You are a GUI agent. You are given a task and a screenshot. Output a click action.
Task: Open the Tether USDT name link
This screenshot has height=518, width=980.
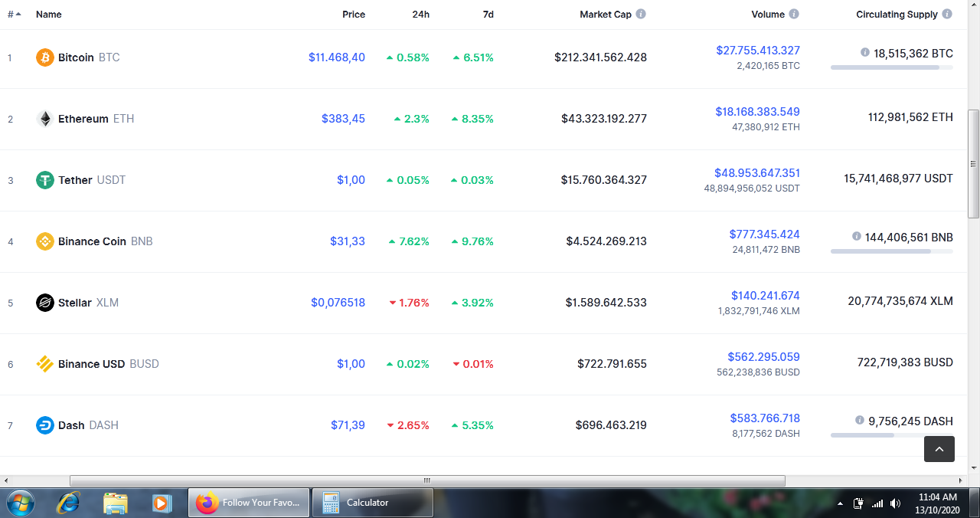click(92, 180)
